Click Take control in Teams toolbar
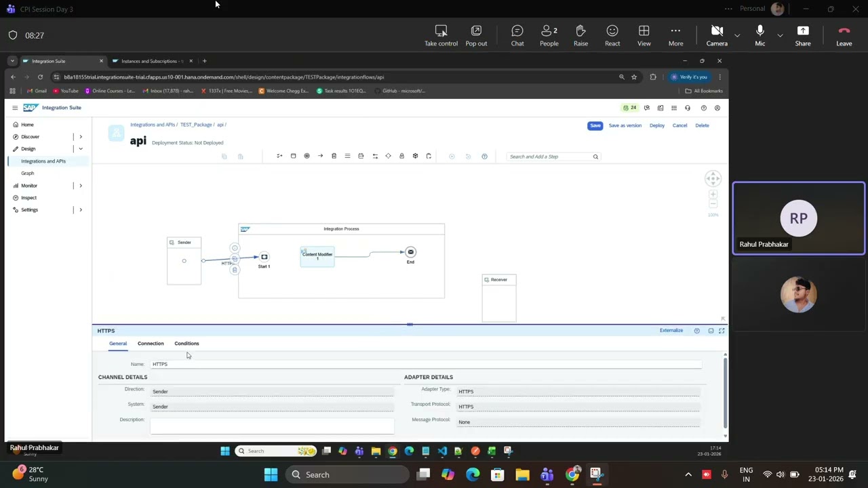This screenshot has width=868, height=488. tap(441, 35)
